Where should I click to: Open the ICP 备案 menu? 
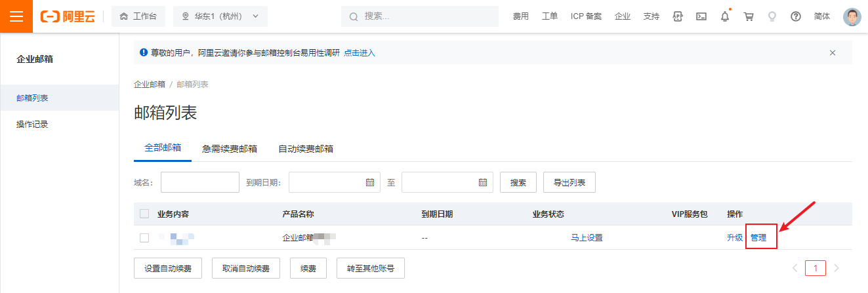586,16
